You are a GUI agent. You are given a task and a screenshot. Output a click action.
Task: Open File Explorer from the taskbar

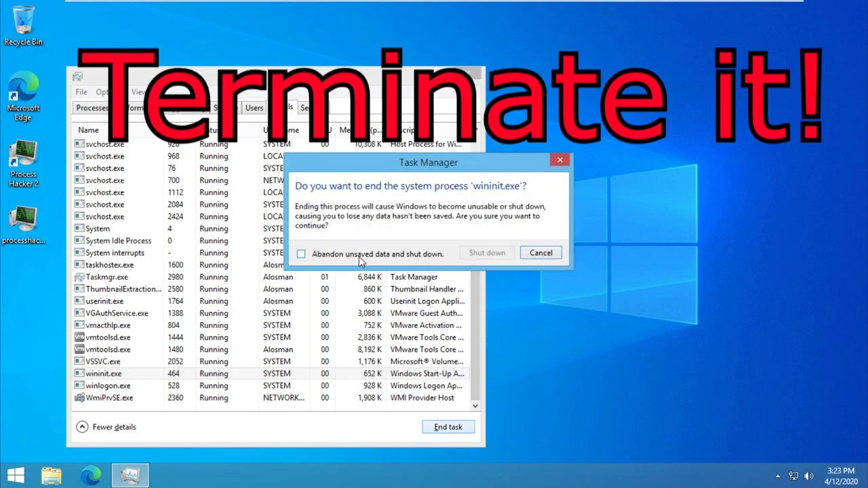(52, 475)
